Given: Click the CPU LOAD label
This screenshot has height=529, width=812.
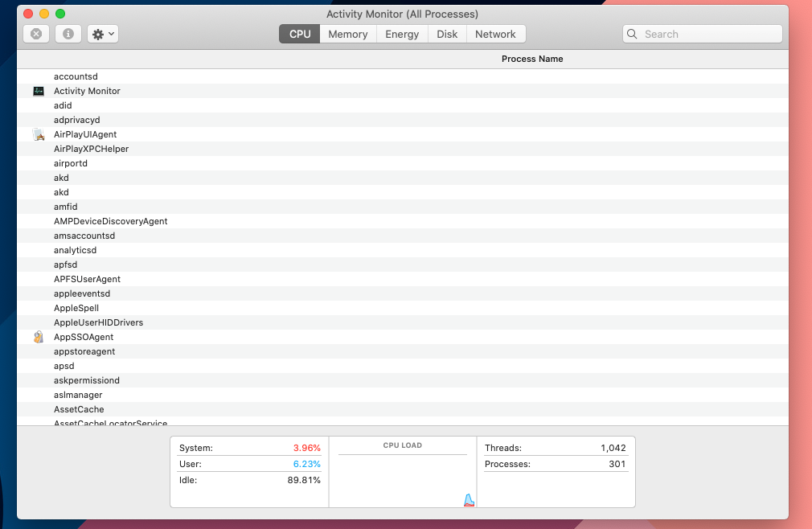Looking at the screenshot, I should click(x=402, y=445).
